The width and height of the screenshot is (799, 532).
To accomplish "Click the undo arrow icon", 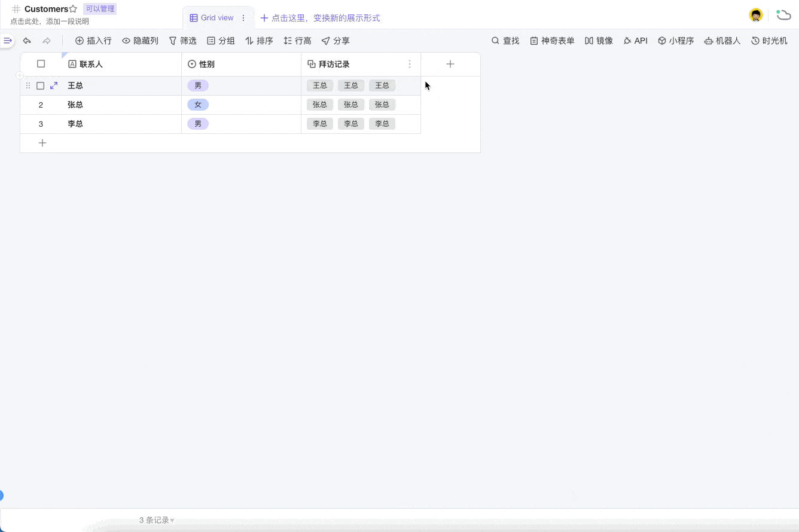I will pyautogui.click(x=26, y=41).
